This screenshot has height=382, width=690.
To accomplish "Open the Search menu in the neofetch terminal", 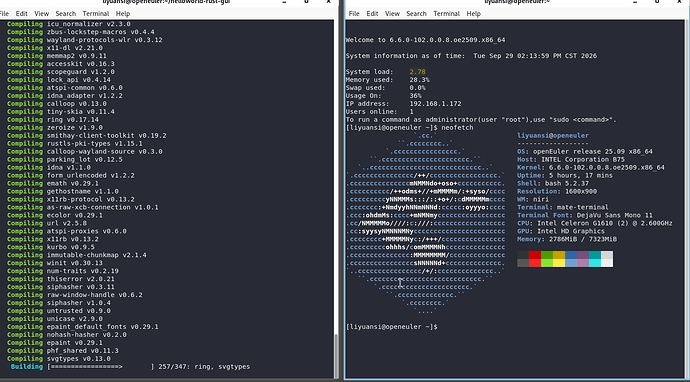I will (x=416, y=14).
